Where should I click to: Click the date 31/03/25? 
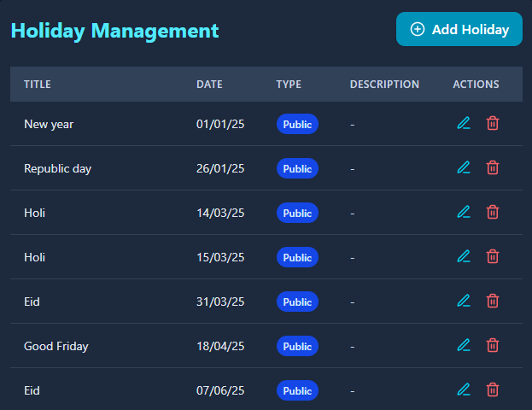click(220, 302)
